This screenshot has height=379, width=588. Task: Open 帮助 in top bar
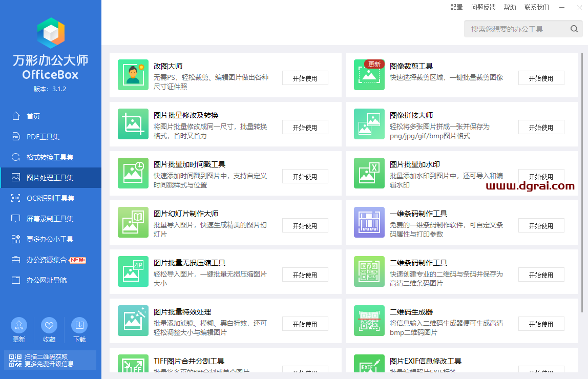(510, 7)
